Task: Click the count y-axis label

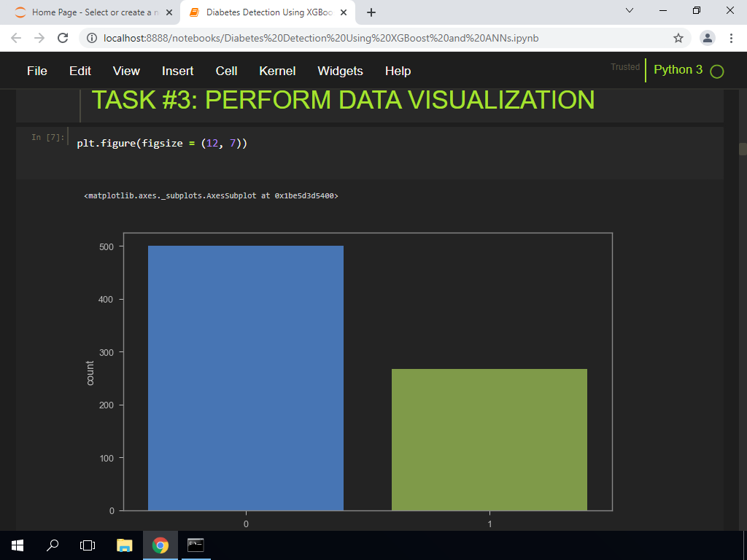Action: click(x=90, y=373)
